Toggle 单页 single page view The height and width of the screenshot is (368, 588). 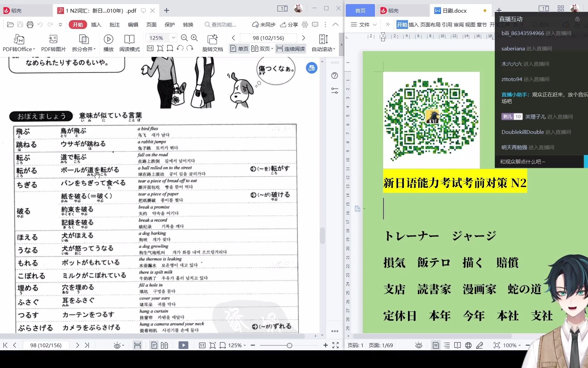pyautogui.click(x=240, y=49)
